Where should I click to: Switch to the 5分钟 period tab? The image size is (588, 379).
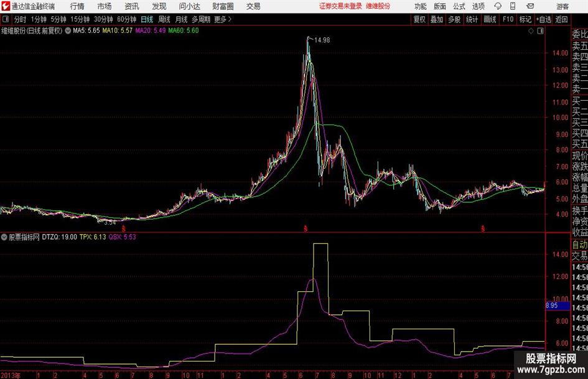pyautogui.click(x=58, y=19)
